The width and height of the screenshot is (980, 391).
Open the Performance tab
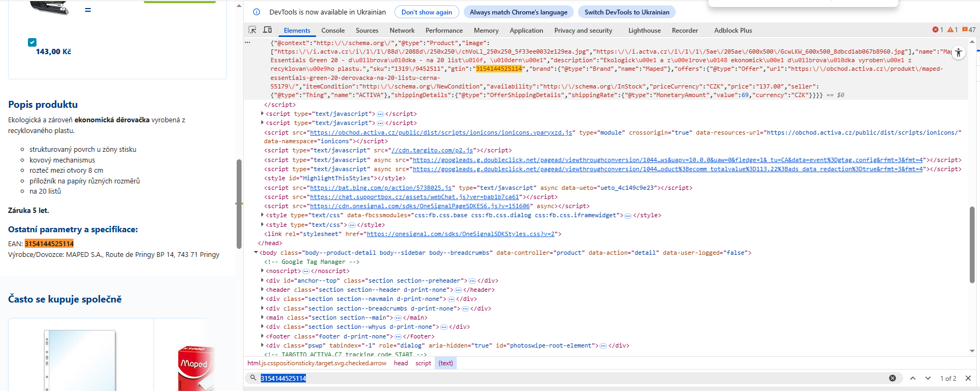(444, 31)
